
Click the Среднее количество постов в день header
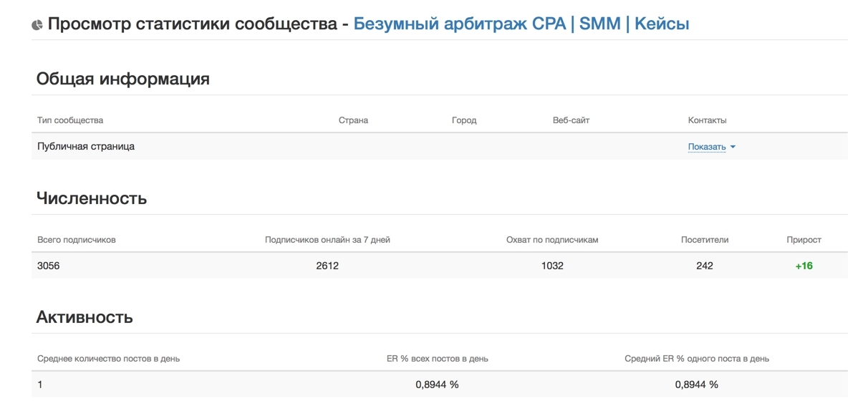[108, 359]
